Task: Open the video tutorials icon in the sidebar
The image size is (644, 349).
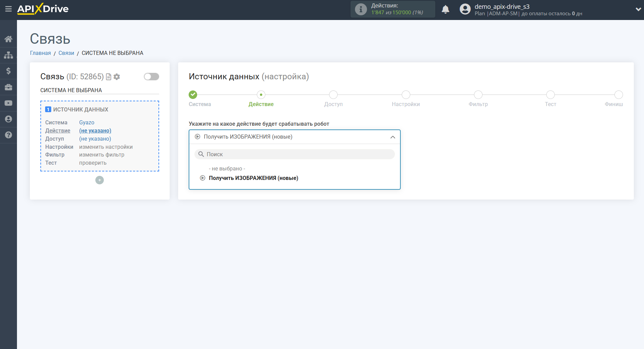Action: pyautogui.click(x=8, y=103)
